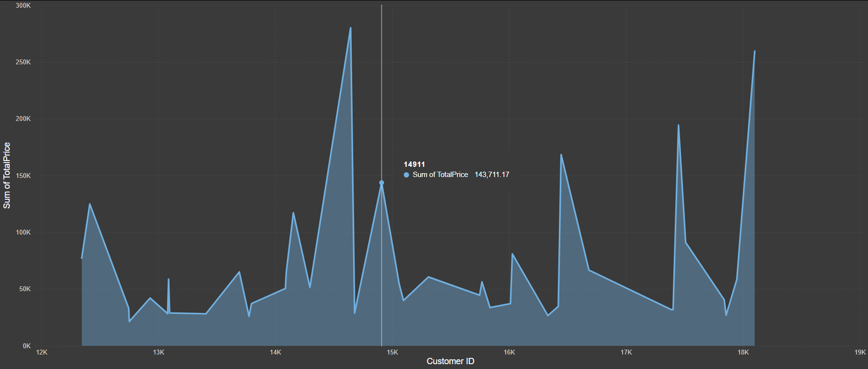This screenshot has height=369, width=868.
Task: Click the 14K x-axis label
Action: [275, 353]
